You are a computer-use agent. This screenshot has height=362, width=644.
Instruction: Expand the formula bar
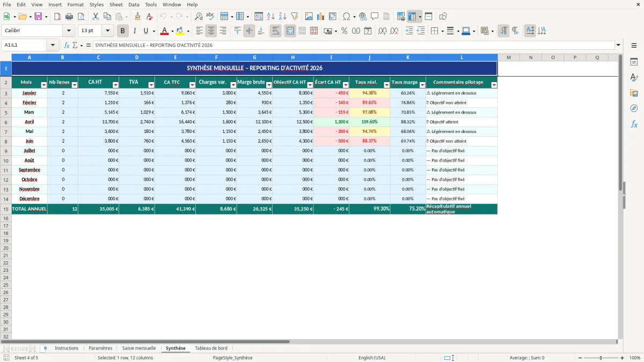(x=618, y=45)
